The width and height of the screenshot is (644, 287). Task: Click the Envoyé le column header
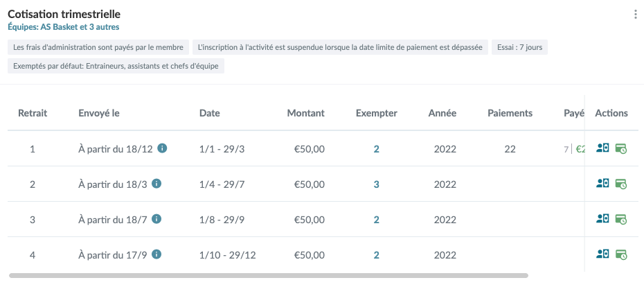(x=99, y=113)
